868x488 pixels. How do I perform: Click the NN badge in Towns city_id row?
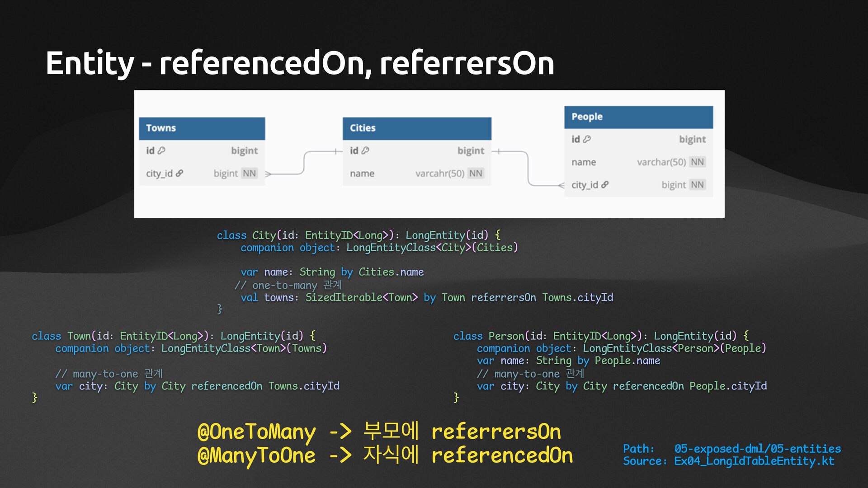pyautogui.click(x=249, y=174)
